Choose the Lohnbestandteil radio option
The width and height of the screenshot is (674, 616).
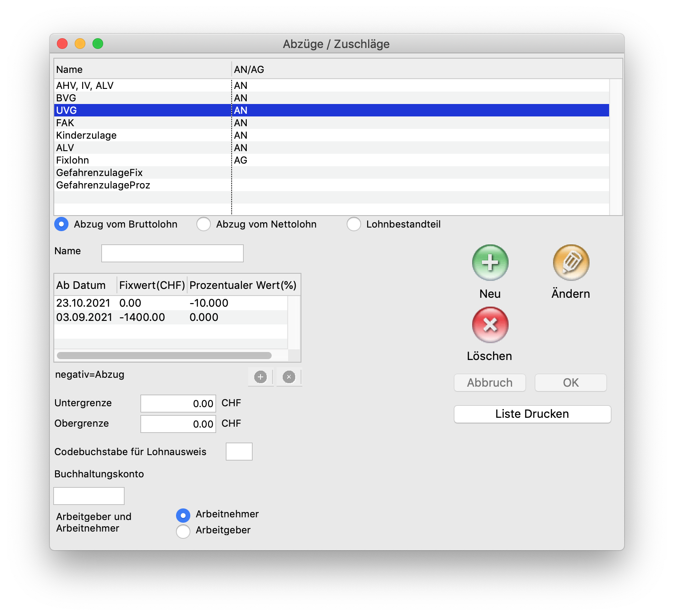point(354,224)
